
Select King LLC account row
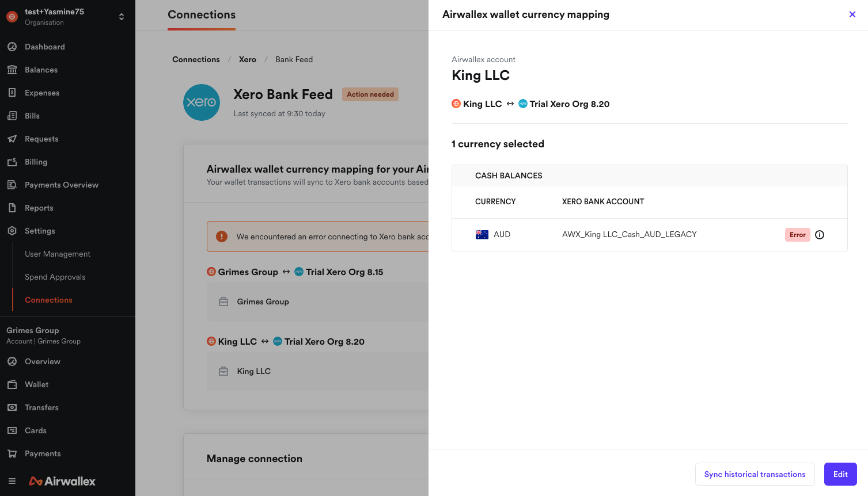pos(317,371)
